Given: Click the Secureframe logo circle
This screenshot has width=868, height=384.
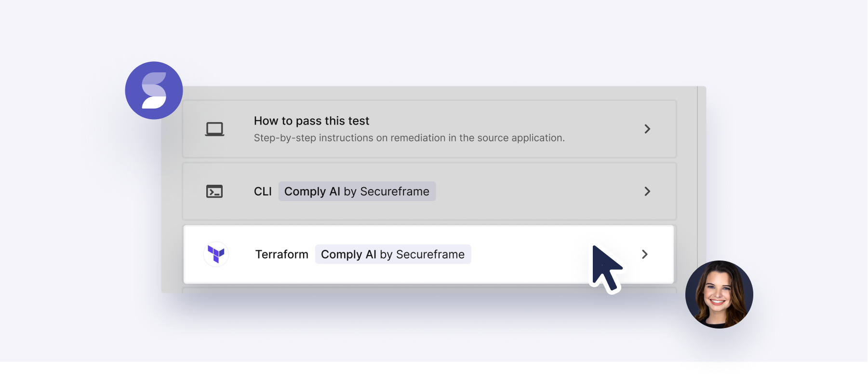Looking at the screenshot, I should (x=154, y=91).
